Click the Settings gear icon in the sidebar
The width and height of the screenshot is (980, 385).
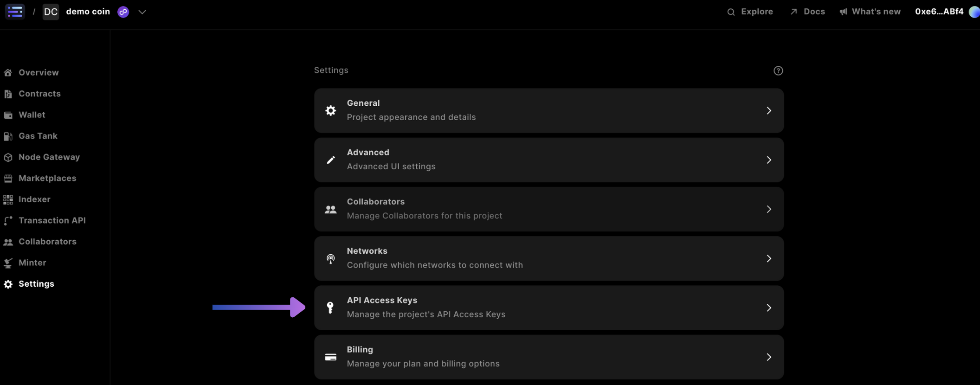[8, 284]
